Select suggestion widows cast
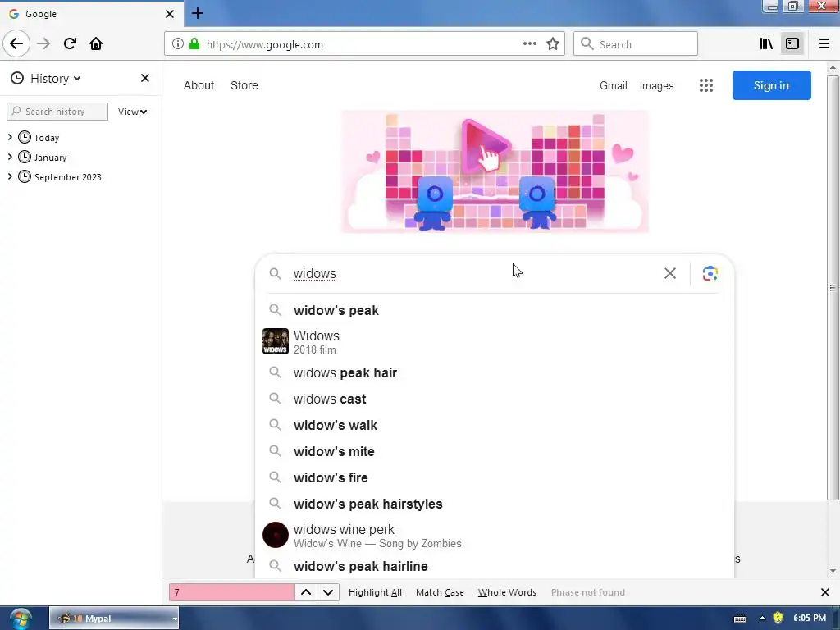 [494, 399]
